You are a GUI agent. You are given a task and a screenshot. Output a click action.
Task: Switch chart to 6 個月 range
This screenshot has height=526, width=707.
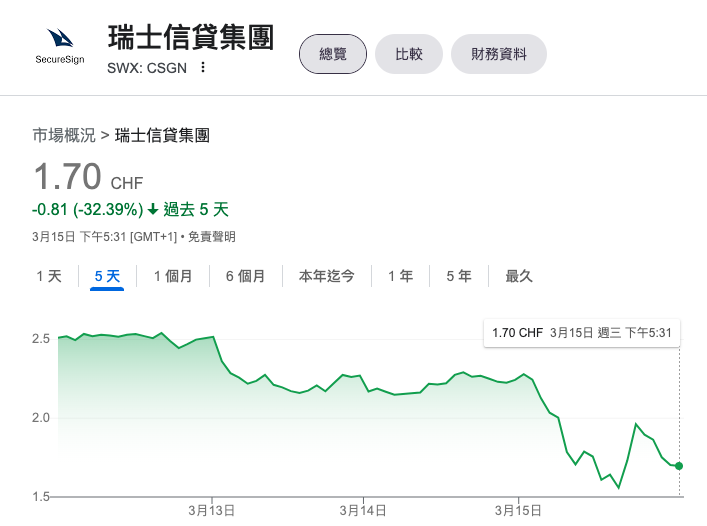[x=245, y=276]
